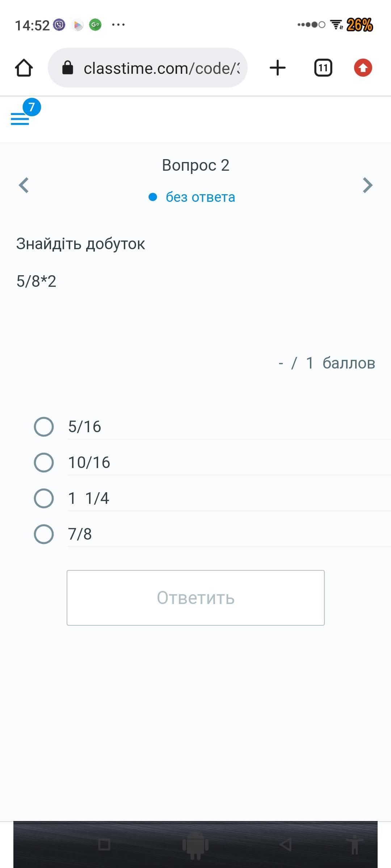The width and height of the screenshot is (391, 868).
Task: Pick the 7/8 radio button
Action: pos(44,534)
